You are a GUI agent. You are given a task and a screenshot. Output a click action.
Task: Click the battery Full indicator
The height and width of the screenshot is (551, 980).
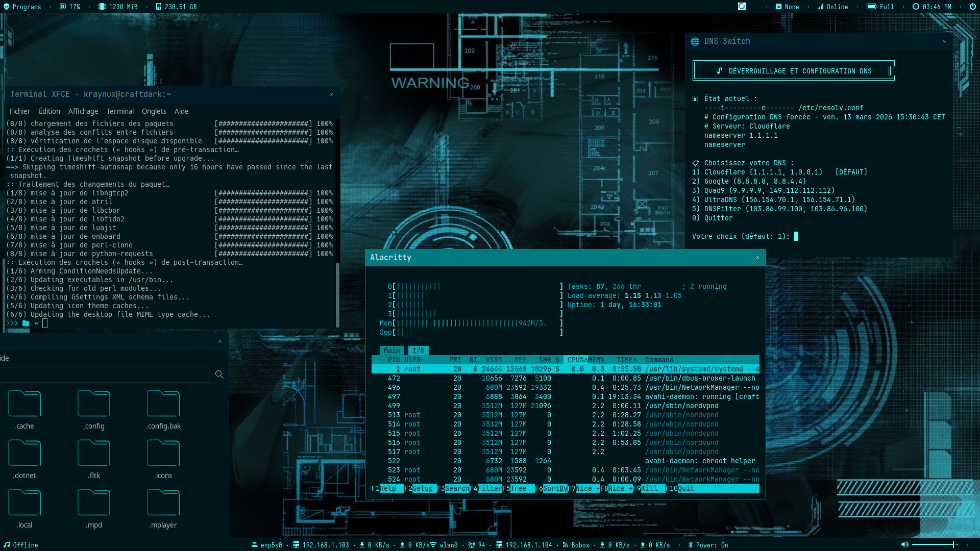[880, 7]
